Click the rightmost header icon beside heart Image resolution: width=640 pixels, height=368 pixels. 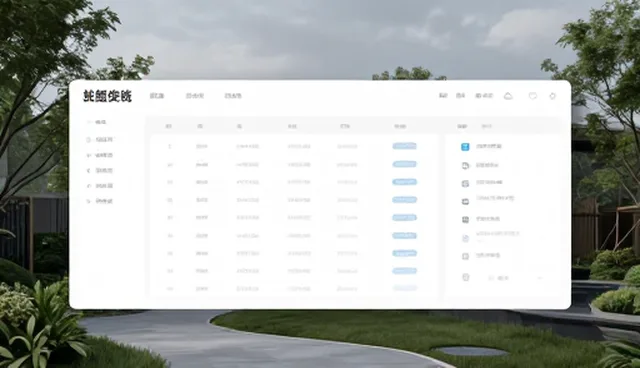(552, 96)
